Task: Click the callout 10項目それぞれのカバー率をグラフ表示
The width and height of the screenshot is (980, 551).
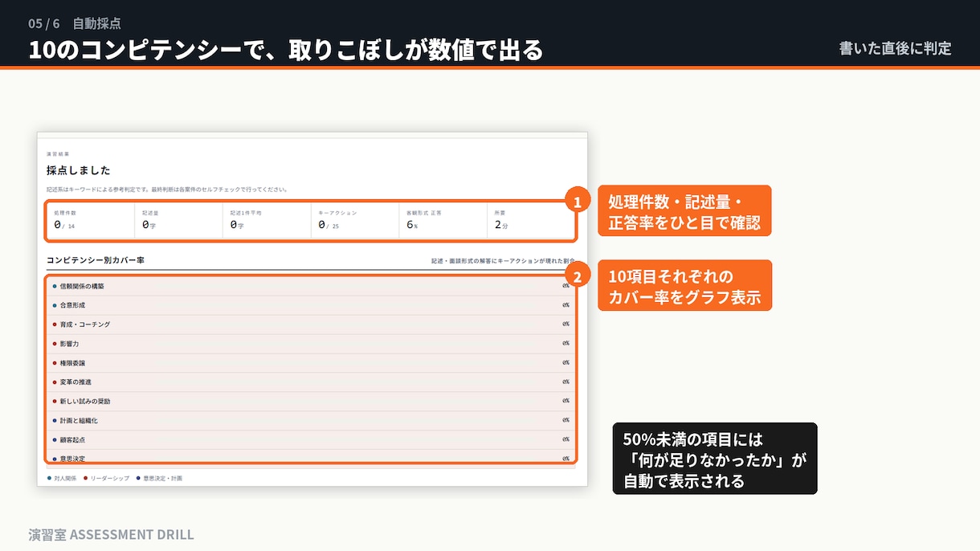Action: pyautogui.click(x=684, y=286)
